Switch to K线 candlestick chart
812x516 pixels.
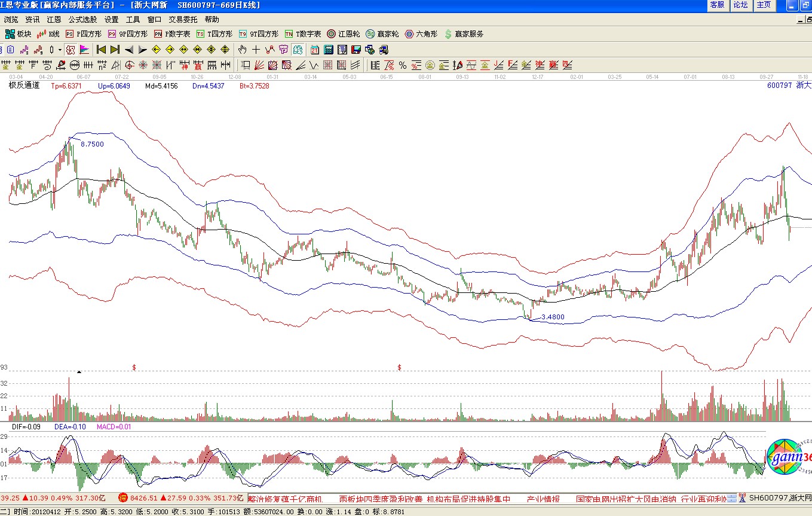pos(48,34)
